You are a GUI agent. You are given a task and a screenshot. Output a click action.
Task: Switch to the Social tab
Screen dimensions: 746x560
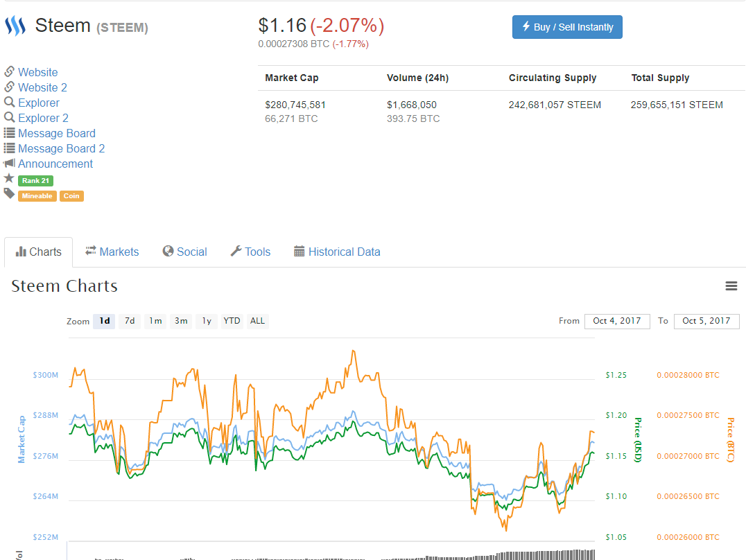184,252
